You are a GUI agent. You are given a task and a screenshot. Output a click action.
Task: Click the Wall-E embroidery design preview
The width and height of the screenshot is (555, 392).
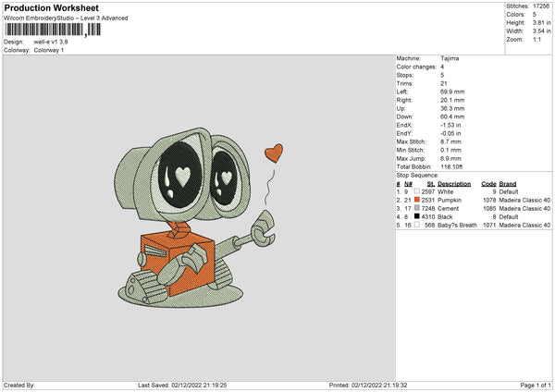tap(199, 217)
